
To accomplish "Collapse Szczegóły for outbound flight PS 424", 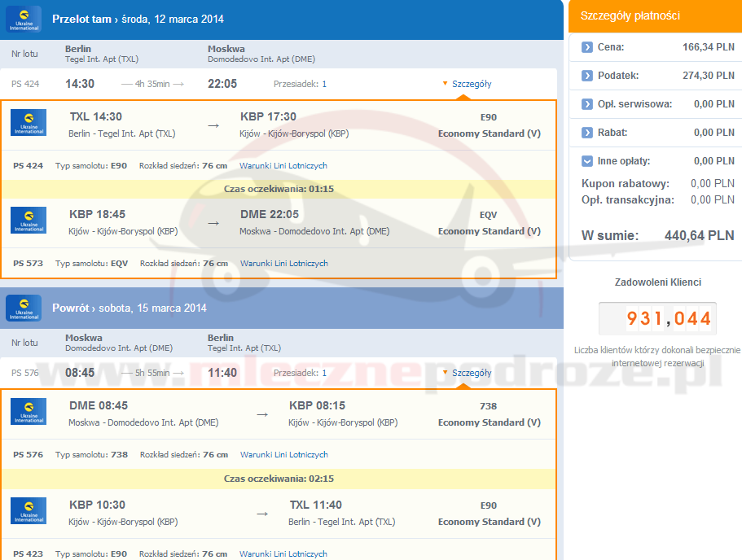I will [x=467, y=84].
